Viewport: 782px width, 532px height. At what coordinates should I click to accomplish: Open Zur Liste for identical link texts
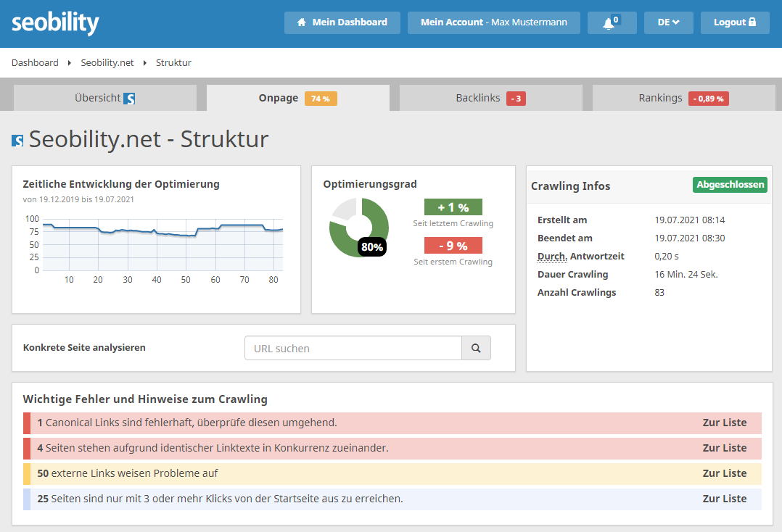point(725,449)
